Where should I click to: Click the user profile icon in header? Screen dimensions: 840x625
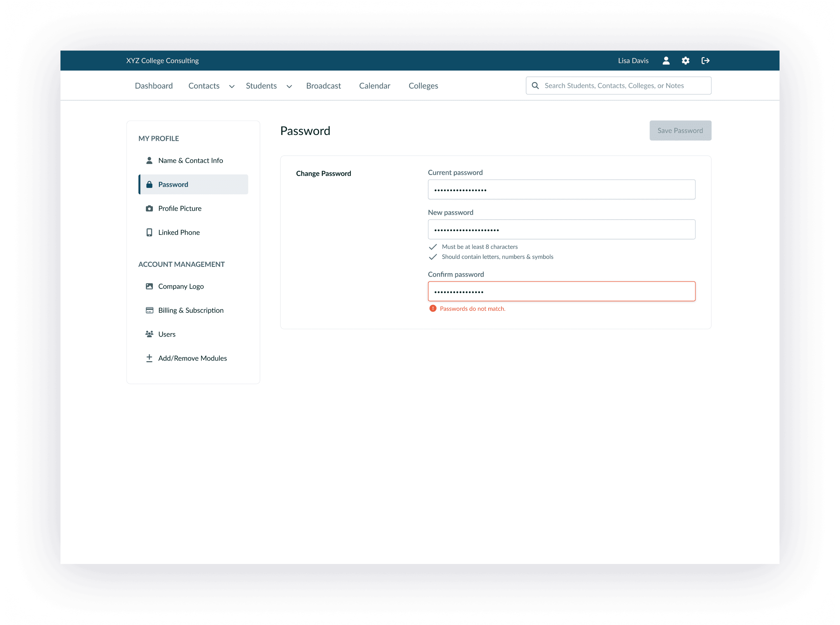(666, 60)
